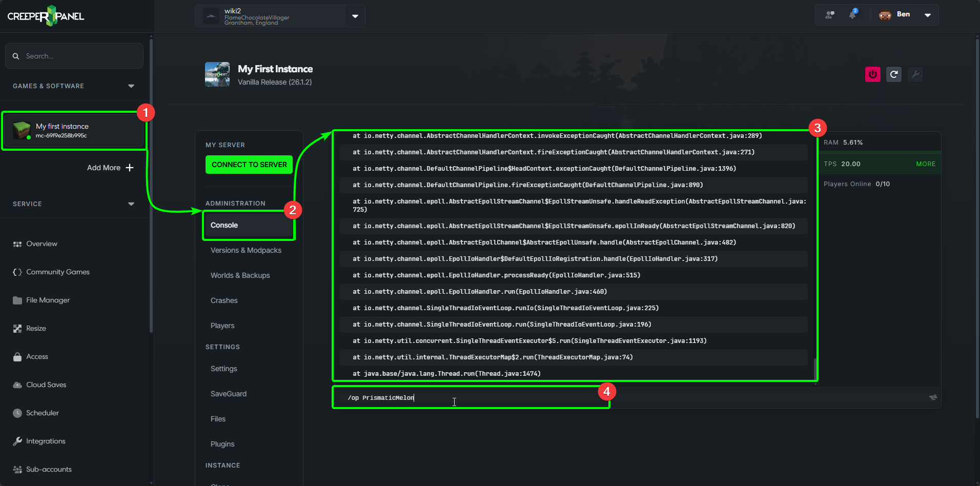Open the wiki2 server dropdown

355,16
